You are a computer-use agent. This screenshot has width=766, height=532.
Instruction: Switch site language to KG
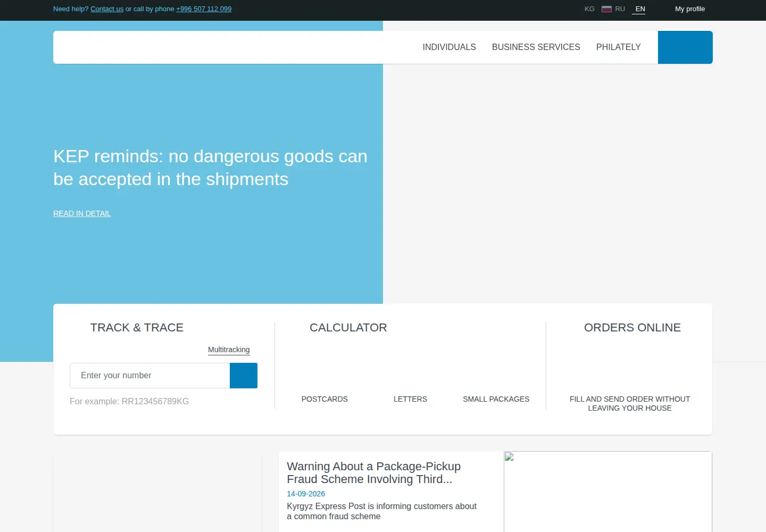589,9
